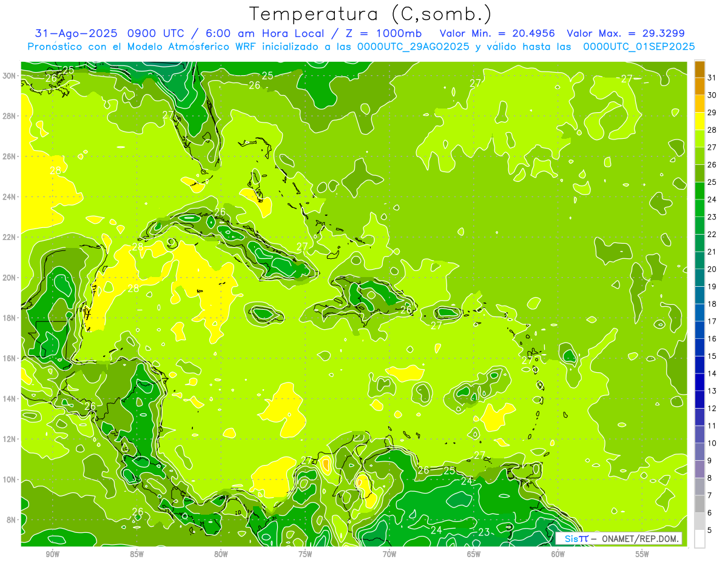Click the yellow colorbar swatch between 28 and 29
This screenshot has height=562, width=728.
(699, 121)
